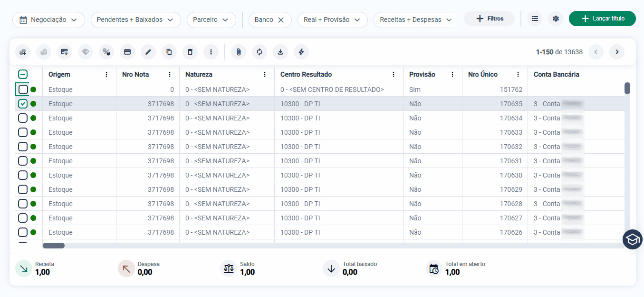Click the download export icon
Viewport: 644px width, 297px height.
(280, 52)
